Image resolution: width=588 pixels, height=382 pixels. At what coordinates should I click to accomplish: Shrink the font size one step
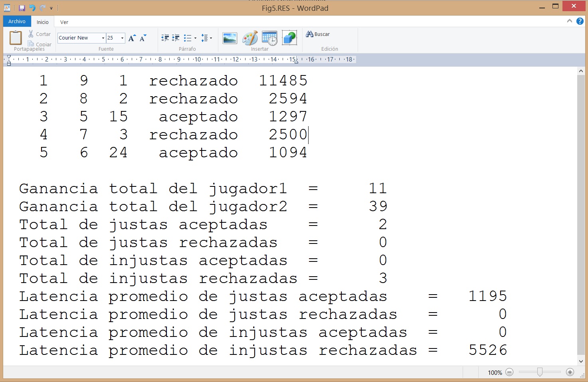[143, 38]
